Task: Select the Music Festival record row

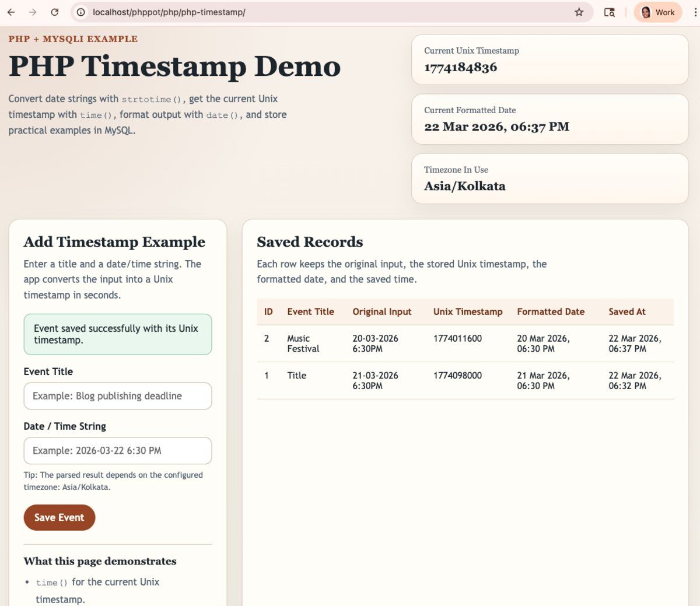Action: coord(303,344)
